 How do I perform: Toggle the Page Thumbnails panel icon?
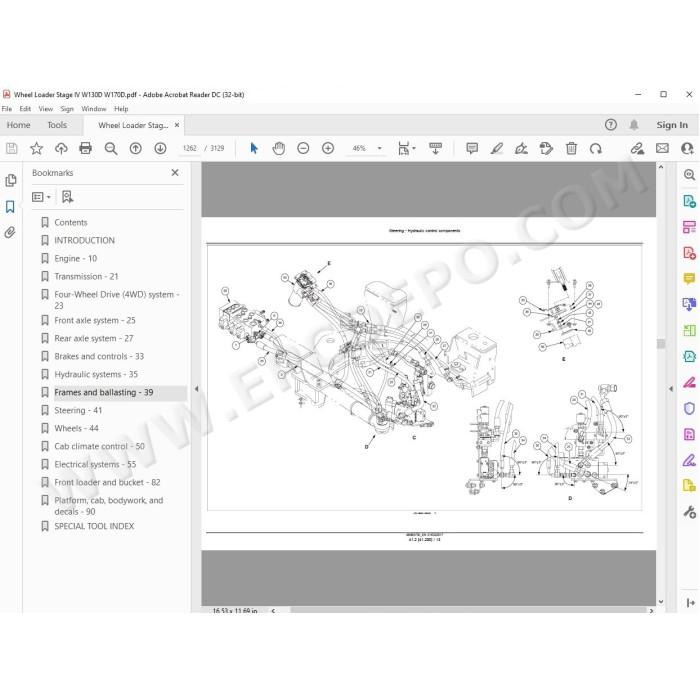pos(10,180)
